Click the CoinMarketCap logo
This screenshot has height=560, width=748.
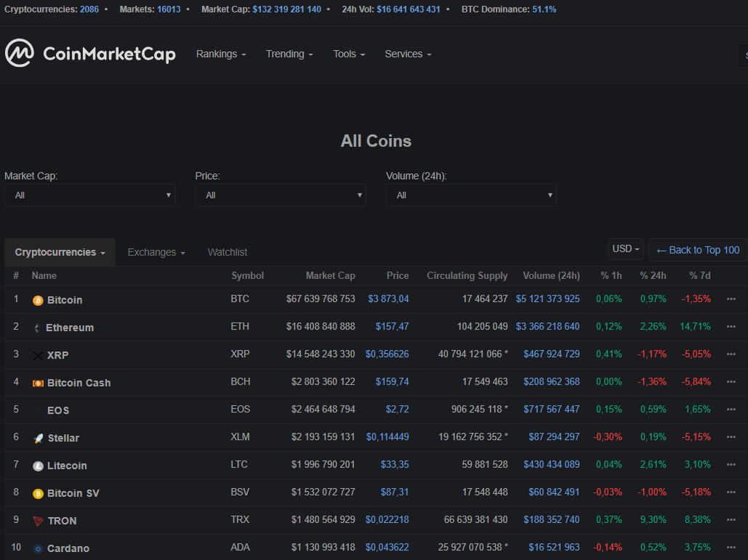pos(90,54)
